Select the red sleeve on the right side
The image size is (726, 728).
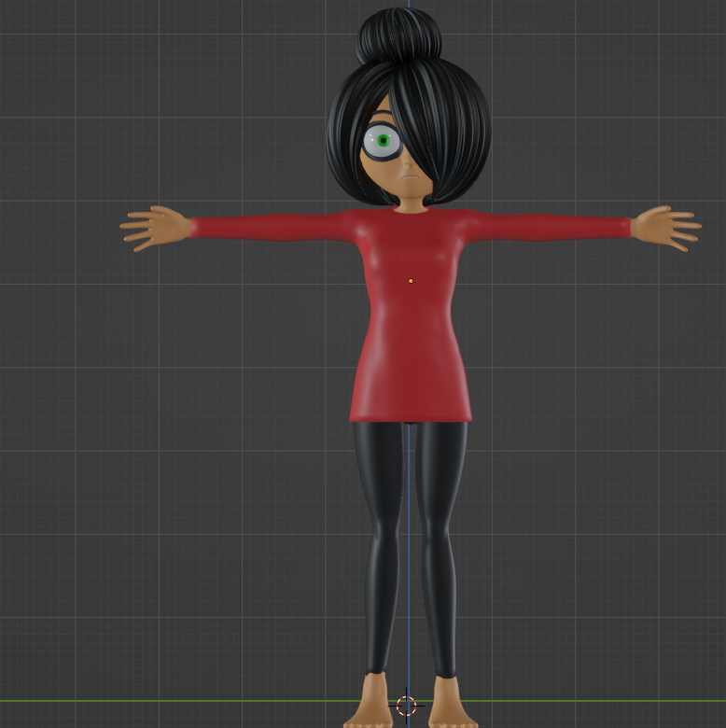click(551, 227)
